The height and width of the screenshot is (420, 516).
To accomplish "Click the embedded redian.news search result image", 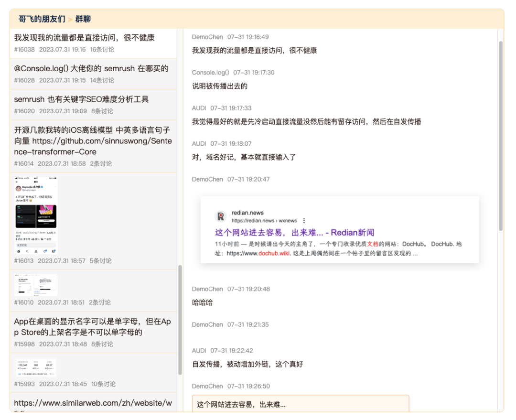I will pos(339,229).
